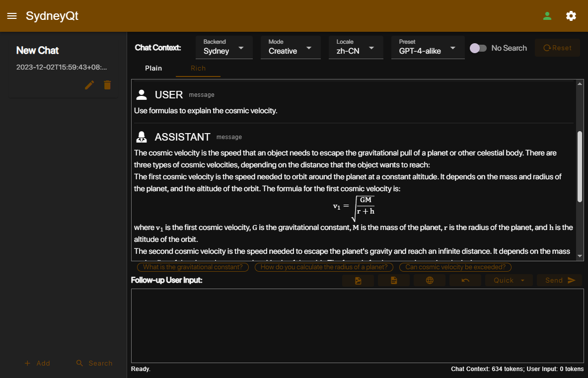Delete the New Chat with trash icon

107,85
